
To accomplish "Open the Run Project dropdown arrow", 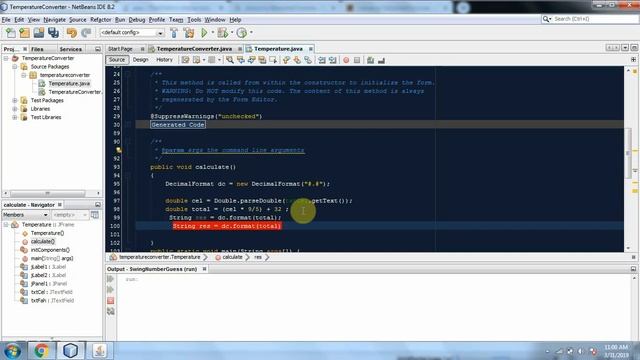I will 213,33.
